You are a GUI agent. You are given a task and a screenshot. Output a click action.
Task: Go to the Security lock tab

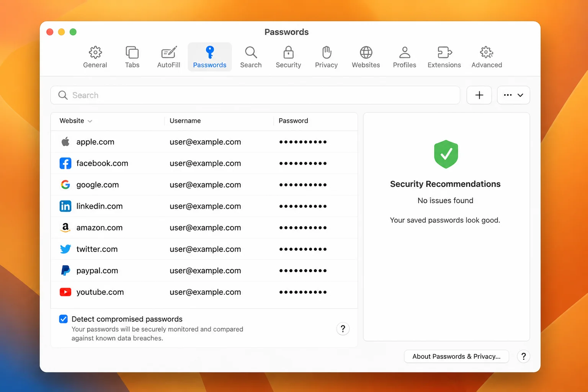tap(288, 57)
